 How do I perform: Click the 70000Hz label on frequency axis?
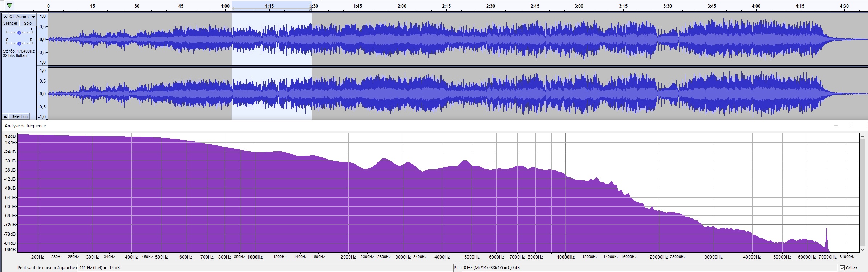[x=828, y=257]
